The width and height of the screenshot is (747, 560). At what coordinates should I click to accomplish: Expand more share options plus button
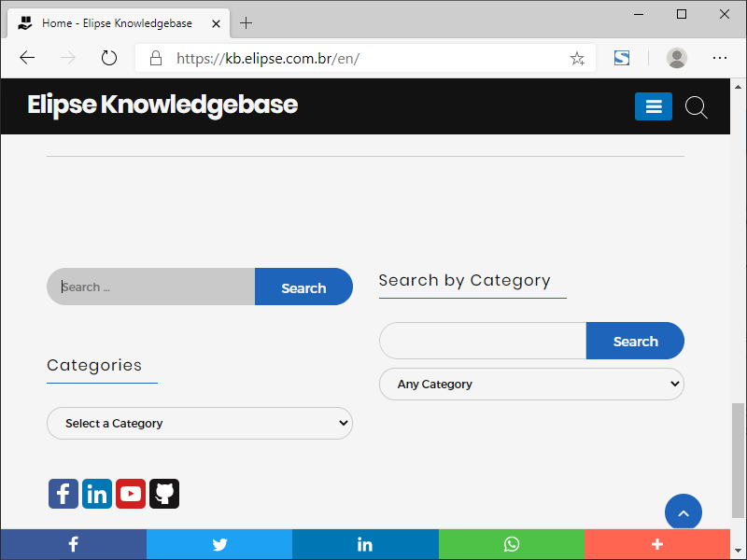point(657,544)
